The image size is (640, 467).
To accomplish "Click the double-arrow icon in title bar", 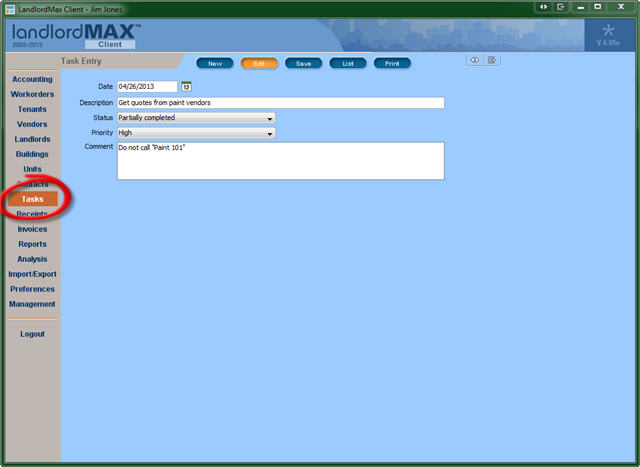I will [x=543, y=7].
